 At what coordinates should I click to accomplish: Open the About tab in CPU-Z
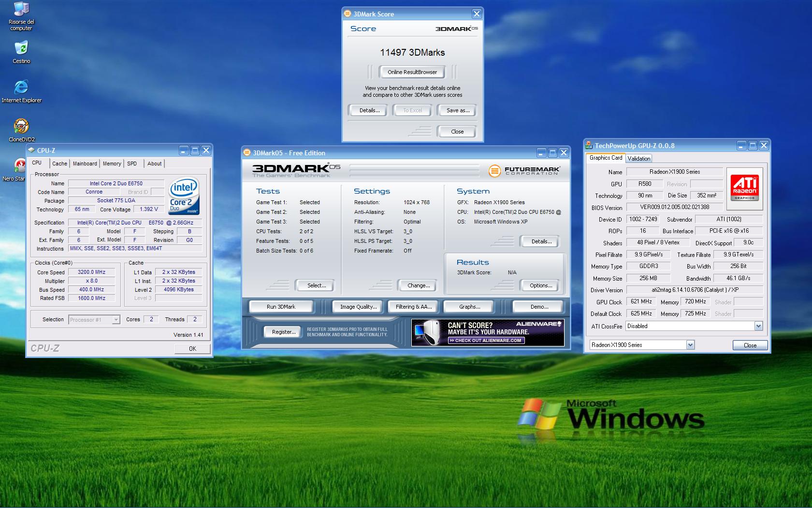(x=155, y=164)
